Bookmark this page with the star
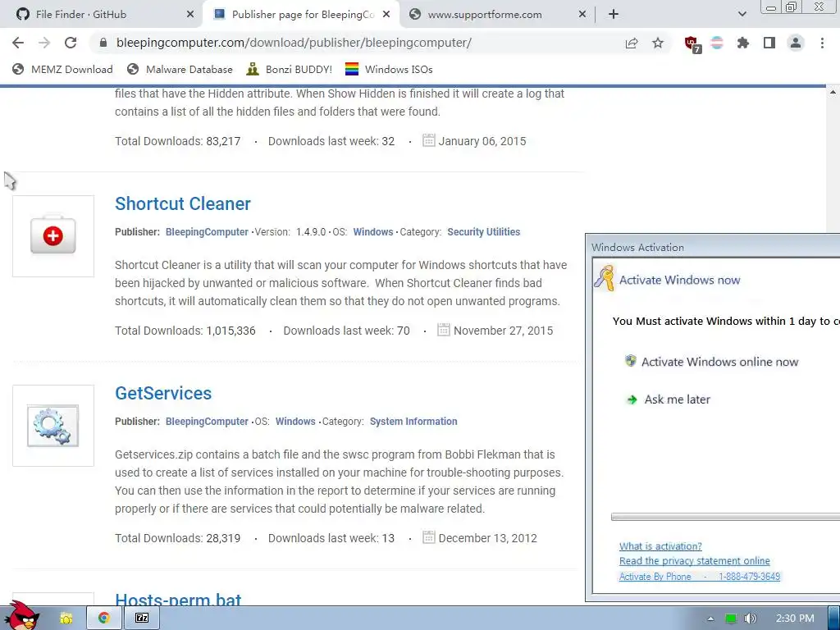 pyautogui.click(x=658, y=43)
